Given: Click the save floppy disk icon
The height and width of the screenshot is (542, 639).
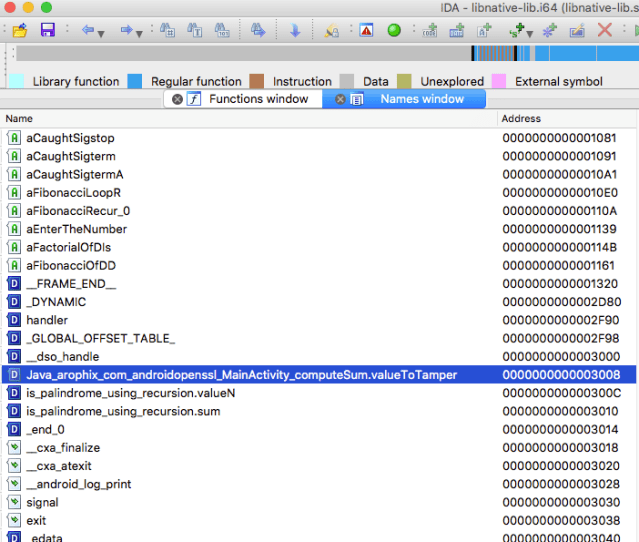Looking at the screenshot, I should pyautogui.click(x=47, y=30).
